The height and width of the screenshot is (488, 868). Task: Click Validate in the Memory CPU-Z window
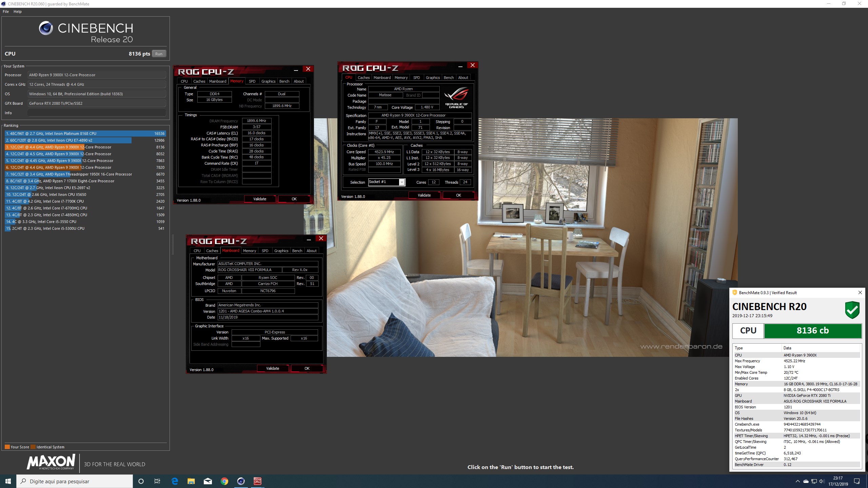(x=260, y=199)
